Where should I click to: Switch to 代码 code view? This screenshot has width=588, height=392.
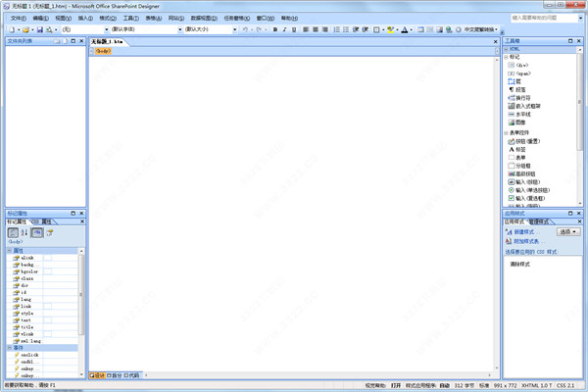click(131, 375)
